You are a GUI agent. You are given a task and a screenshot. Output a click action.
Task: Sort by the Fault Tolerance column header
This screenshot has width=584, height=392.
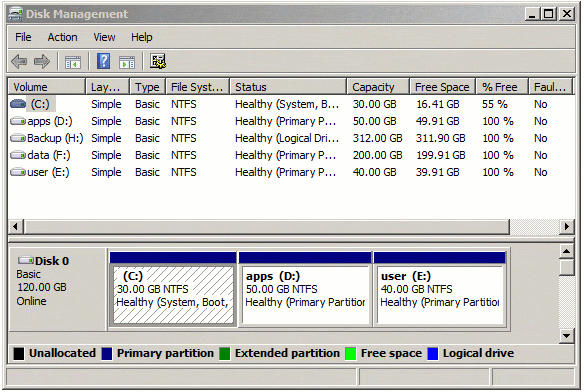tap(551, 87)
